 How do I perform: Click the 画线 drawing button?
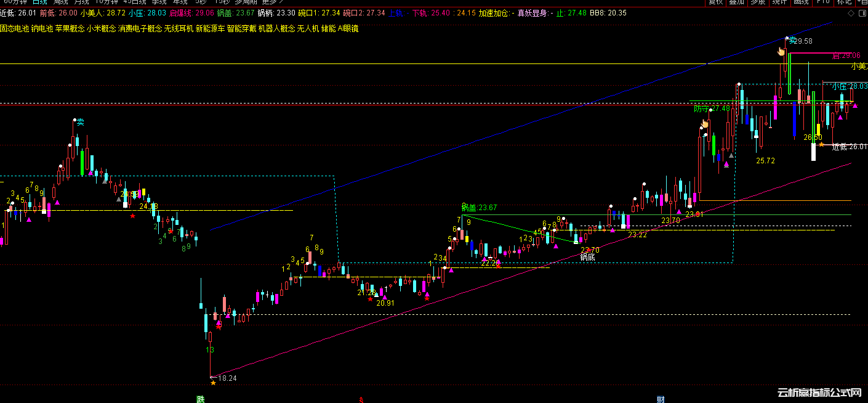click(x=801, y=2)
